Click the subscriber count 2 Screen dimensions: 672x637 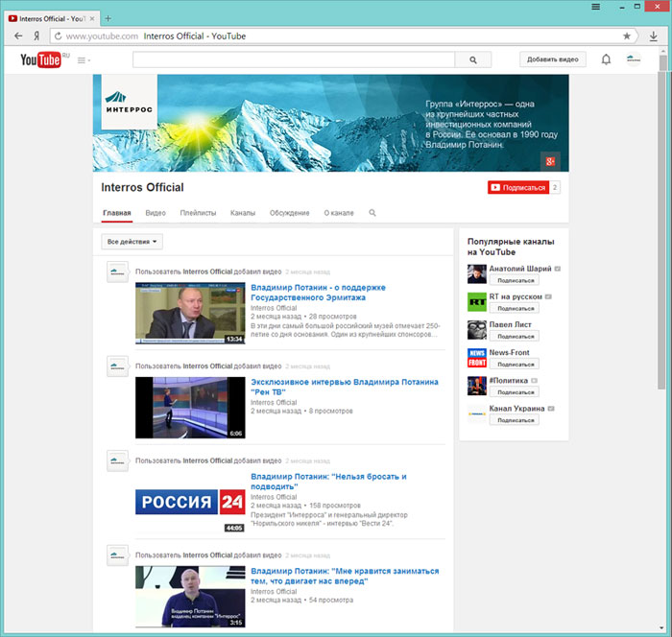coord(555,187)
